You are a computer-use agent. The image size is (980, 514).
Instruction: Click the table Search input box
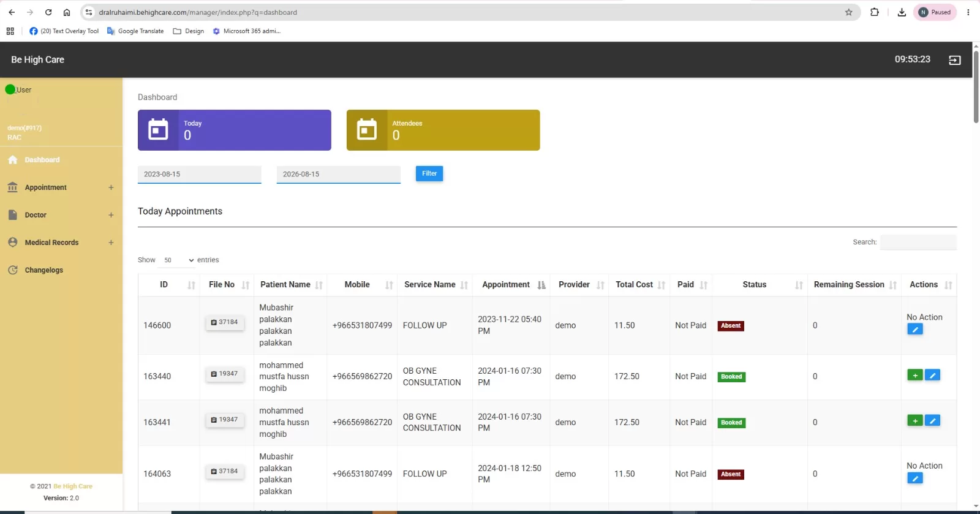point(918,242)
